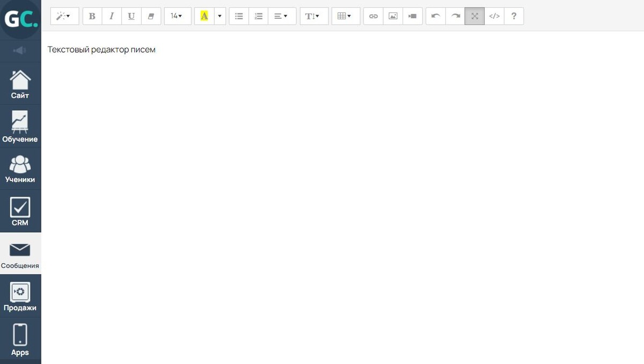644x364 pixels.
Task: Toggle underline text formatting
Action: [131, 16]
